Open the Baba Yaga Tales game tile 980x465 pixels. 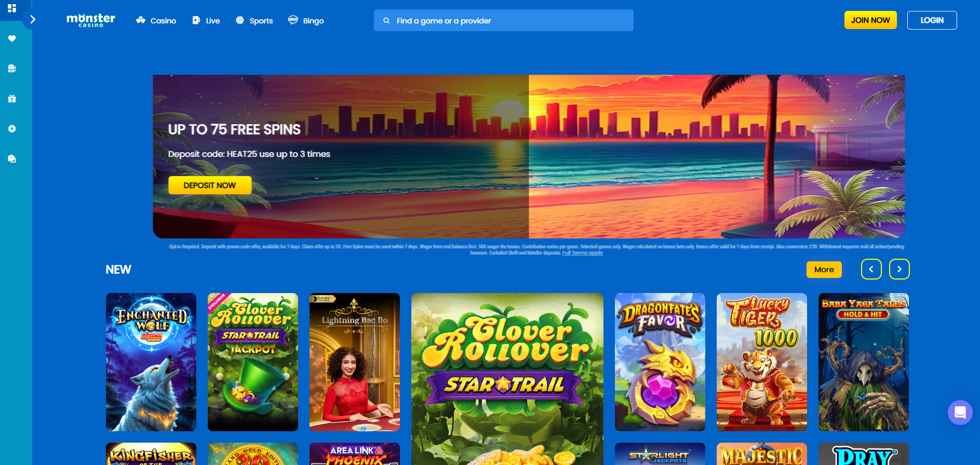(x=864, y=362)
